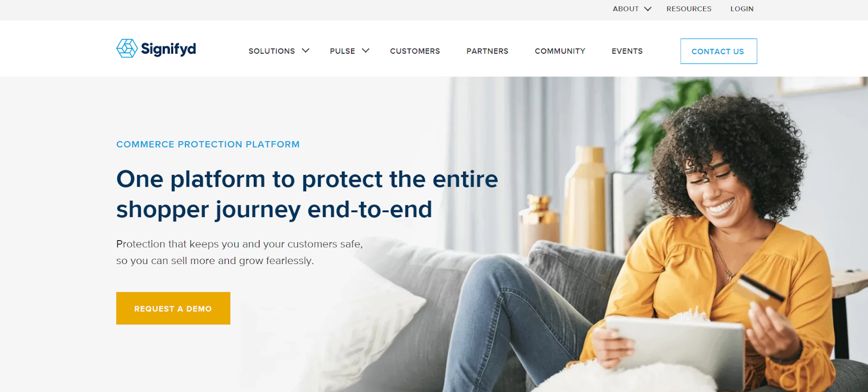The image size is (868, 392).
Task: Visit the Community page
Action: tap(560, 51)
